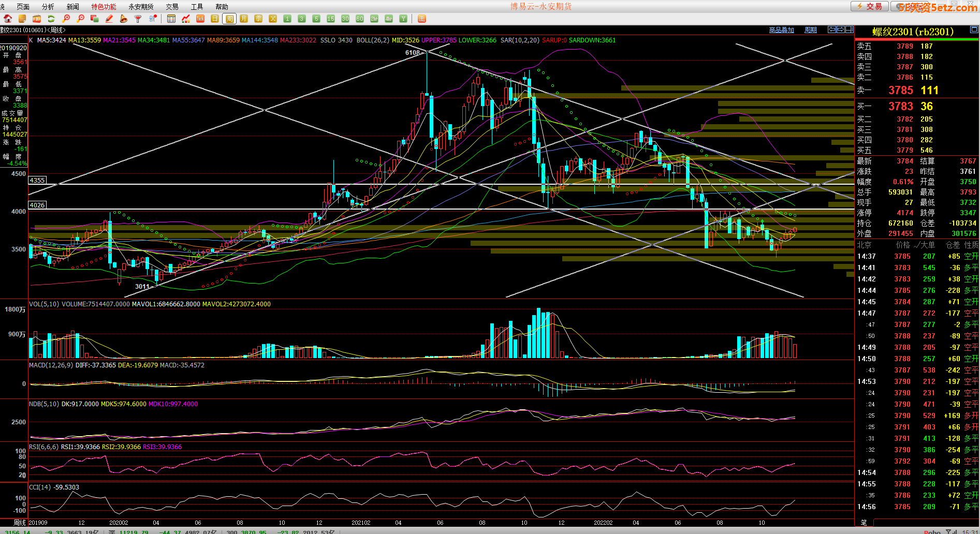Viewport: 980px width, 534px height.
Task: Click the 商品叠加 link
Action: coord(781,30)
